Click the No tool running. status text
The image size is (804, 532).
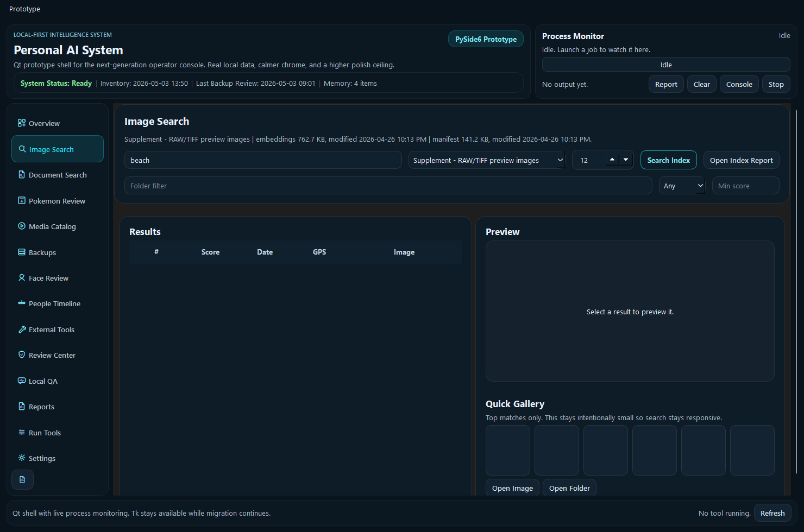pyautogui.click(x=725, y=513)
